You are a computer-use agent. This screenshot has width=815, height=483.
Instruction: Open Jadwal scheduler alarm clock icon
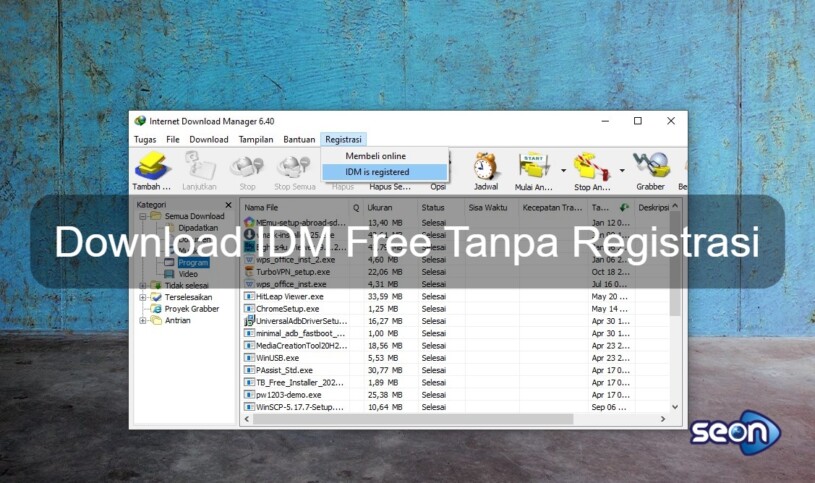click(x=485, y=166)
